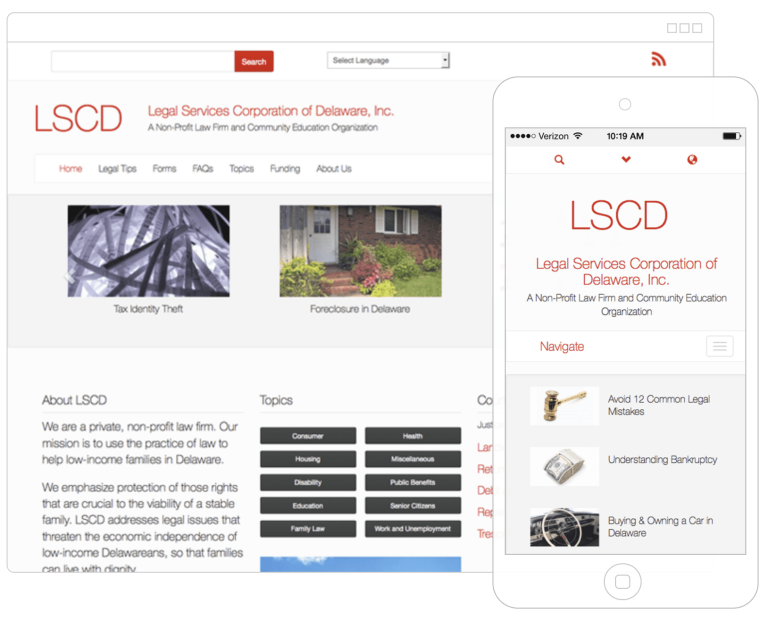Click the Foreclosure in Delaware house image
The height and width of the screenshot is (619, 768).
point(360,251)
